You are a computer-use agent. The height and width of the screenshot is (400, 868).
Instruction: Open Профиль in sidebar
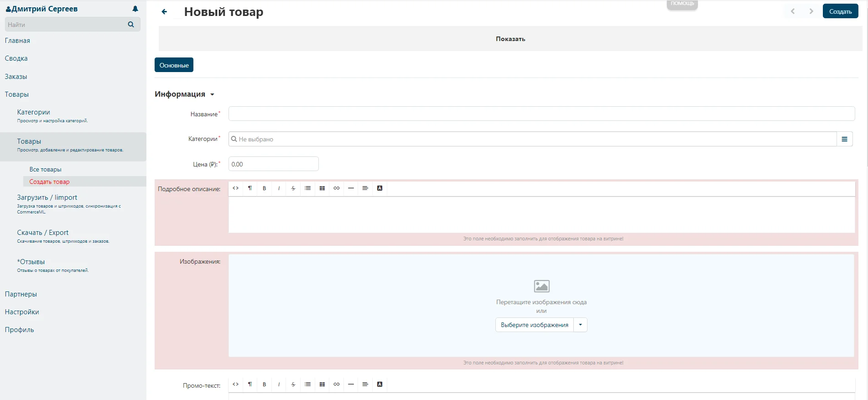(x=19, y=330)
